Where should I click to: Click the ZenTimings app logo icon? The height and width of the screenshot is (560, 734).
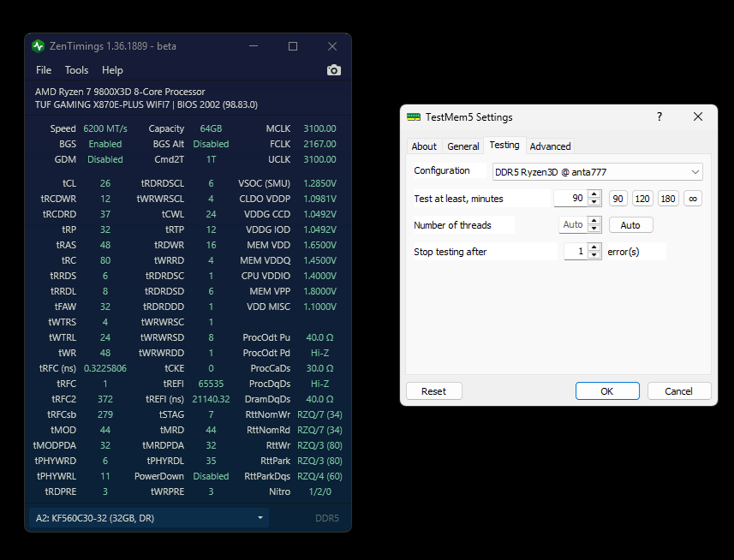[38, 46]
